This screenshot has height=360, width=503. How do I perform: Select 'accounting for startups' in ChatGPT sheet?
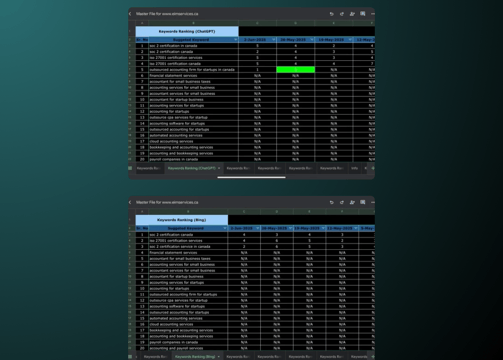coord(193,111)
